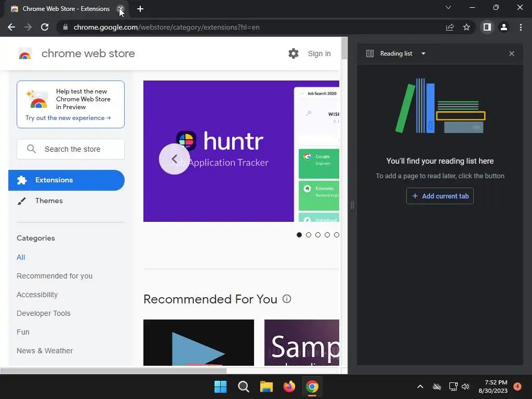Click the info icon next to Recommended For You
The height and width of the screenshot is (399, 532).
coord(287,299)
